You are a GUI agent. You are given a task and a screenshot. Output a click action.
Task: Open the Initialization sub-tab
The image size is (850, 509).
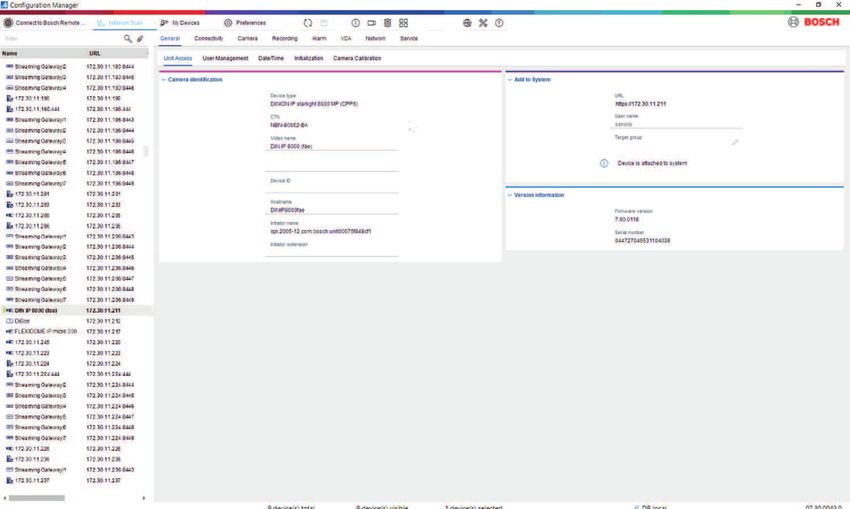[308, 58]
